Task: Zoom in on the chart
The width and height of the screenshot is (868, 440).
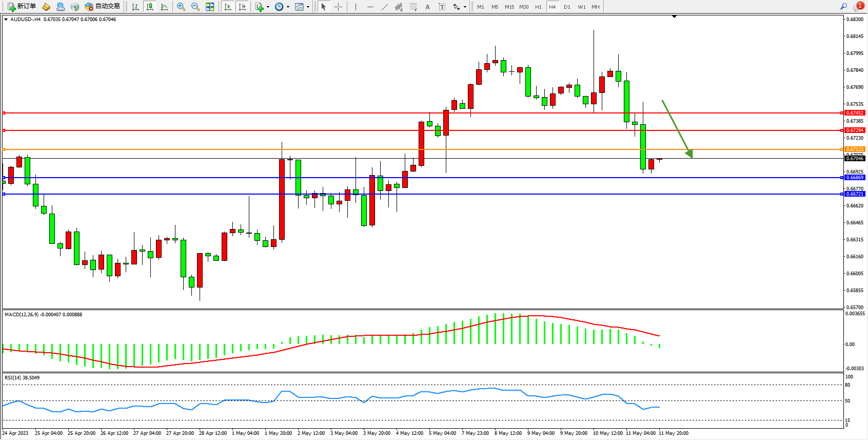Action: [x=181, y=7]
